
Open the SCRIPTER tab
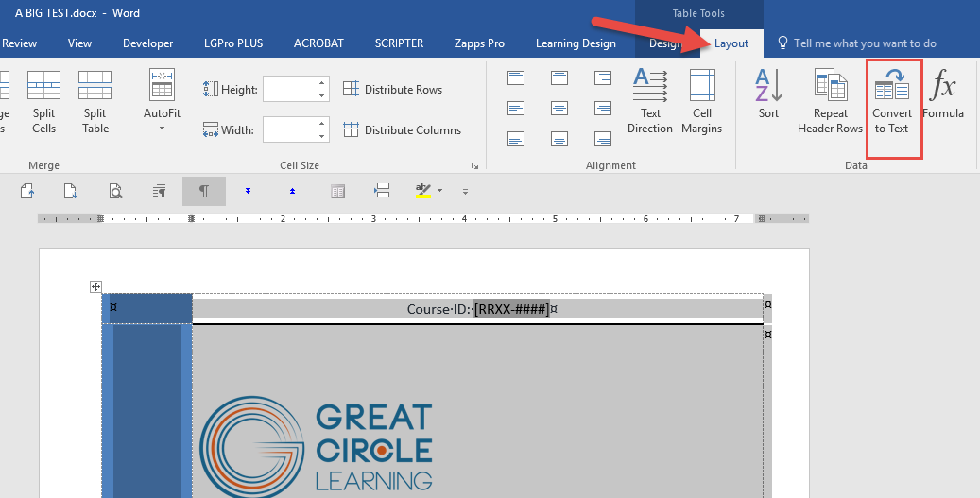coord(399,43)
